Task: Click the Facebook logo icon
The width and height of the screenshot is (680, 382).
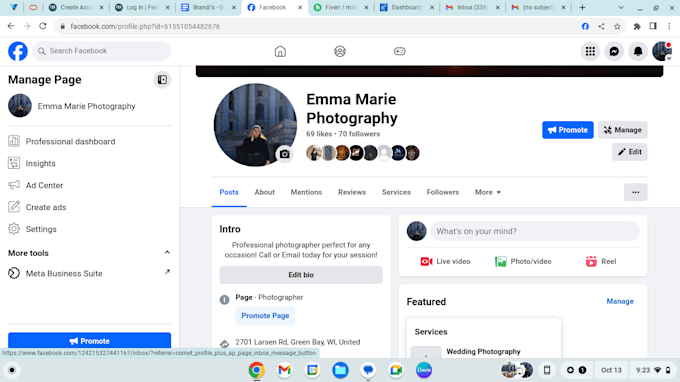Action: pyautogui.click(x=18, y=51)
